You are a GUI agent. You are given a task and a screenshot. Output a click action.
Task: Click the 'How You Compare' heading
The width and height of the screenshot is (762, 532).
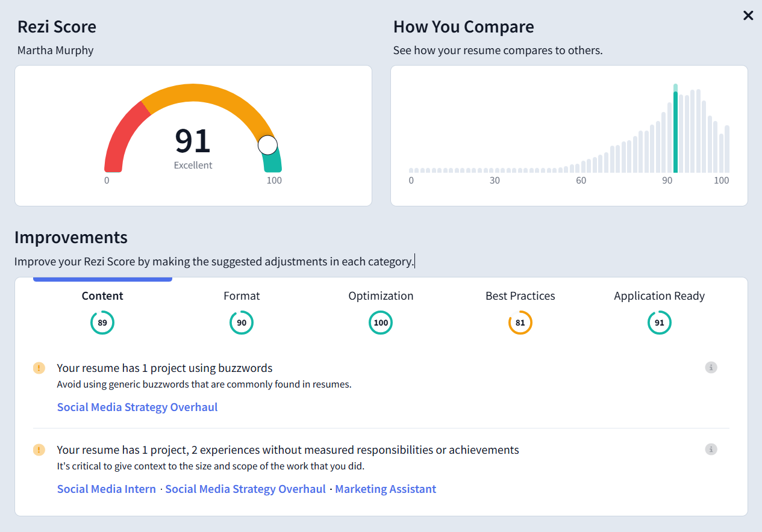[x=464, y=27]
